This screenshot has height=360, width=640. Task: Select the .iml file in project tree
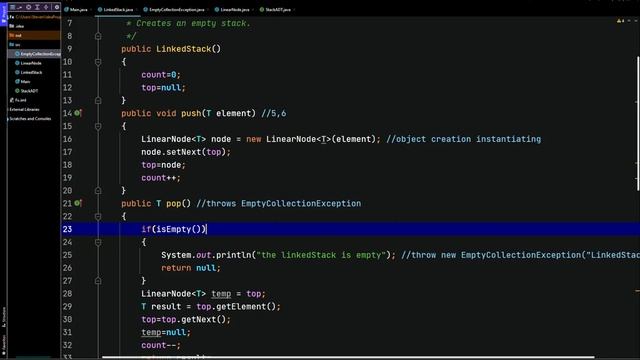click(18, 100)
